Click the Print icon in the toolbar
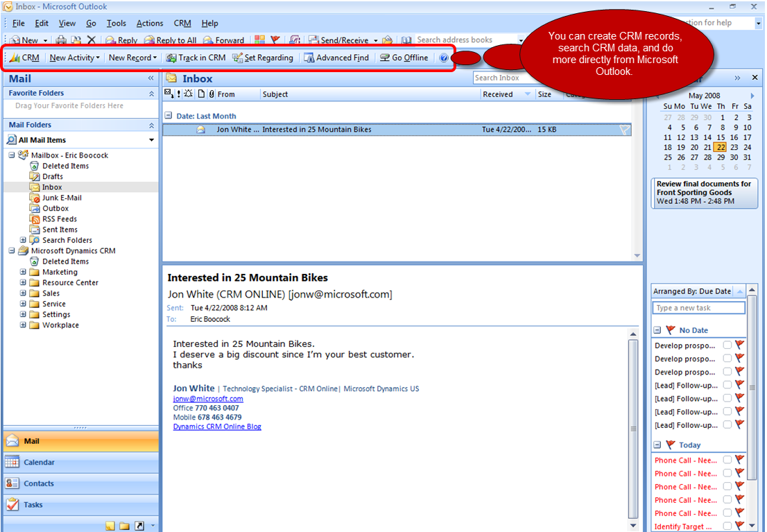Viewport: 767px width, 532px height. pos(61,40)
